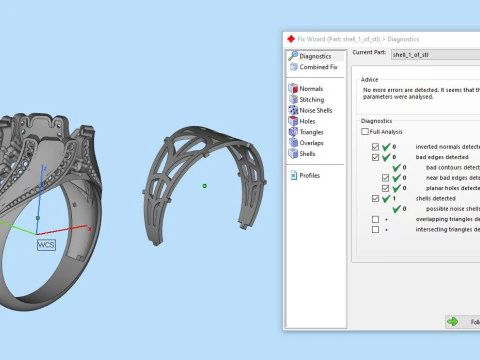Click the possible noise shells label

tap(453, 209)
